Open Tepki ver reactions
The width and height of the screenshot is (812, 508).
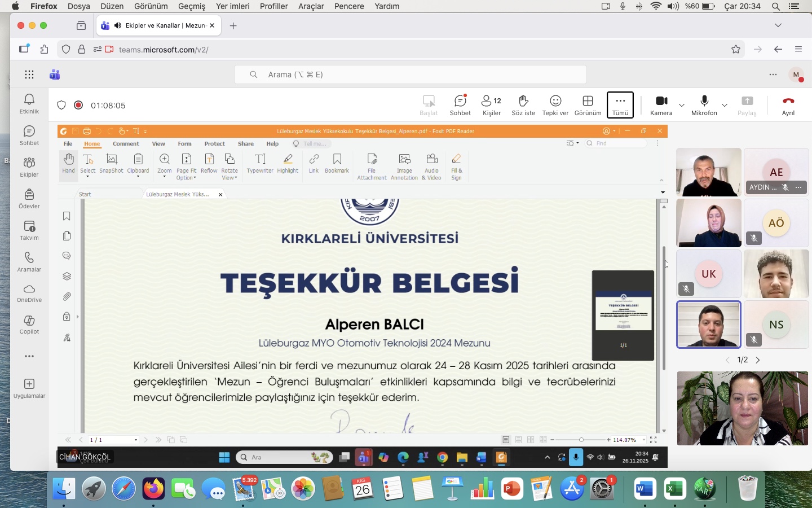pyautogui.click(x=555, y=104)
